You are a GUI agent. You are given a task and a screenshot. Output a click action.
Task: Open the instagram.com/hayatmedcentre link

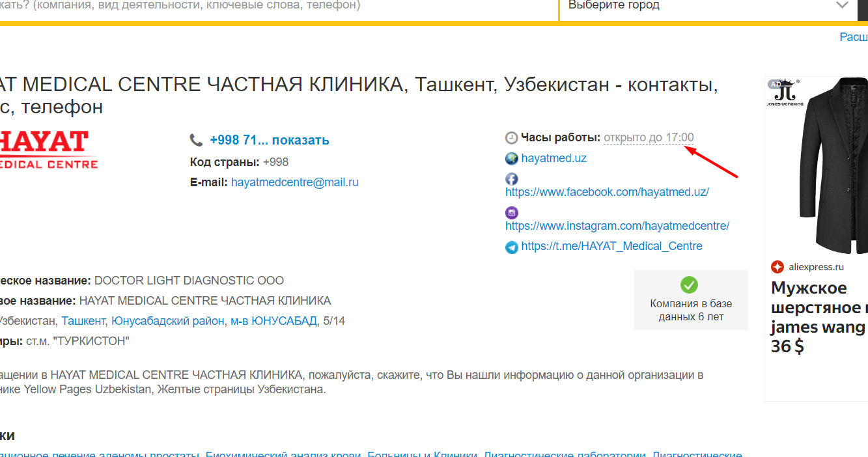tap(617, 226)
